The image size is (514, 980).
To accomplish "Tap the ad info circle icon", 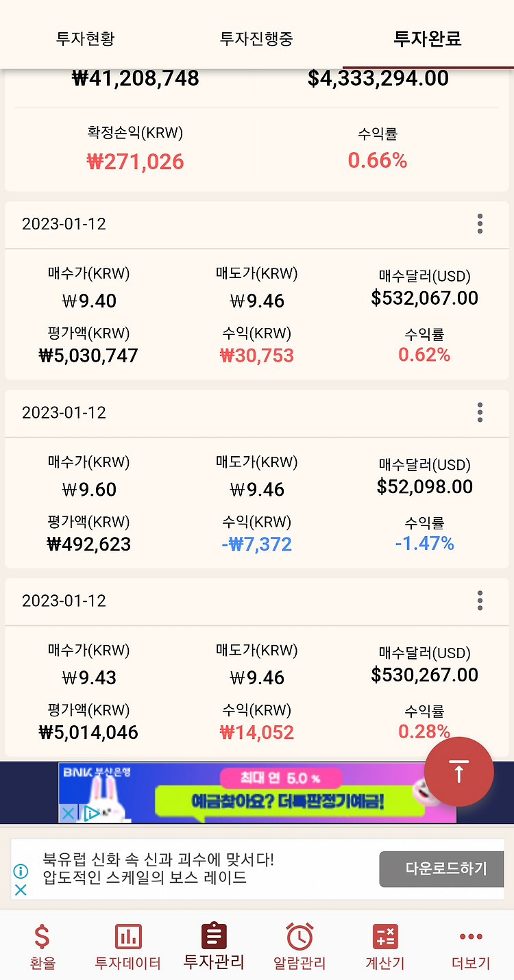I will coord(21,871).
